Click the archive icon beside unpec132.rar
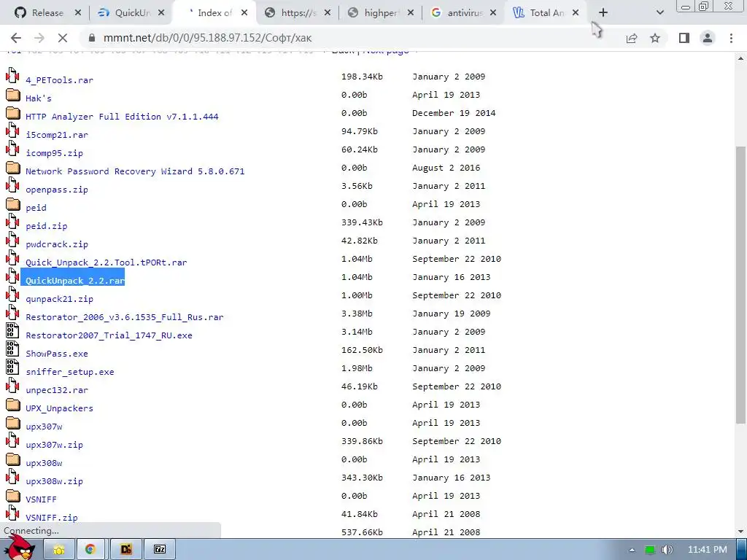Screen dimensions: 747x560 [13, 386]
